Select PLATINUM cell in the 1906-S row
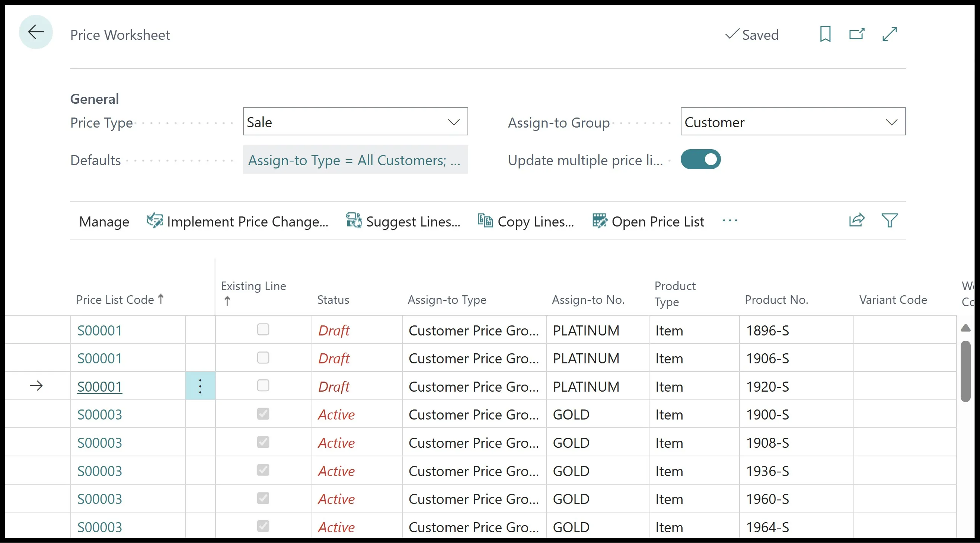Viewport: 980px width, 543px height. tap(598, 358)
